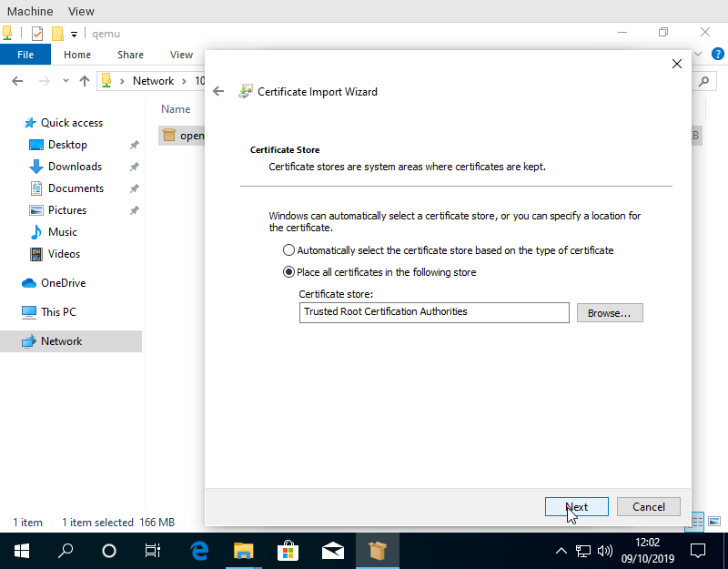Open the Mail app in taskbar

pyautogui.click(x=332, y=551)
